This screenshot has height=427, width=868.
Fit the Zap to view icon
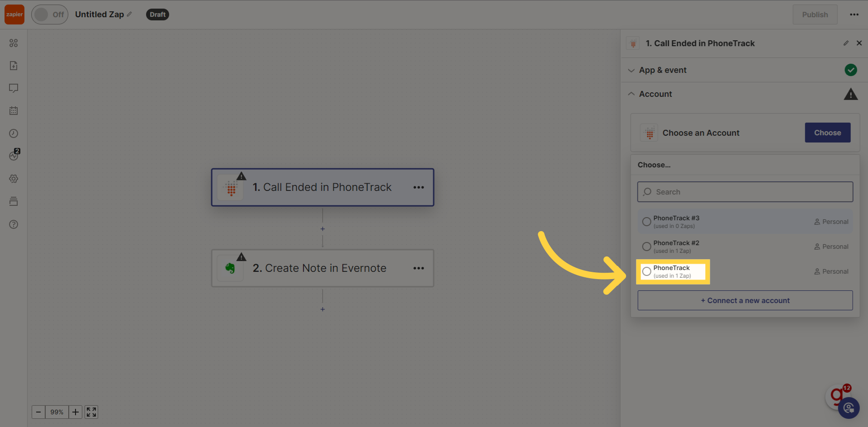point(91,412)
